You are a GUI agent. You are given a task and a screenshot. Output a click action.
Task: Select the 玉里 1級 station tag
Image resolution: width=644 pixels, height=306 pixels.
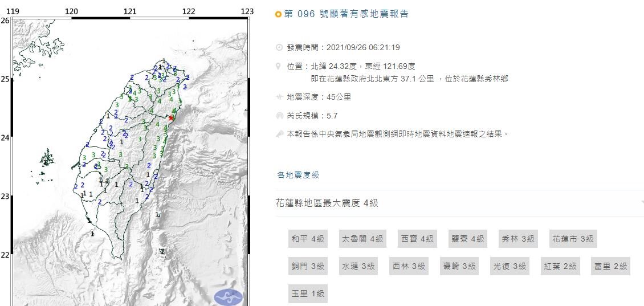pos(308,293)
